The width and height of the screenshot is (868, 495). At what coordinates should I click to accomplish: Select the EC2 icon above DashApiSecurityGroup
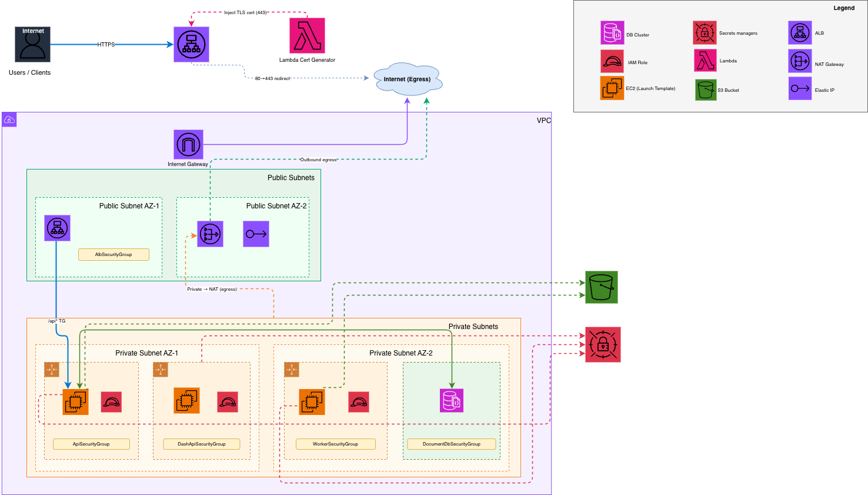186,400
